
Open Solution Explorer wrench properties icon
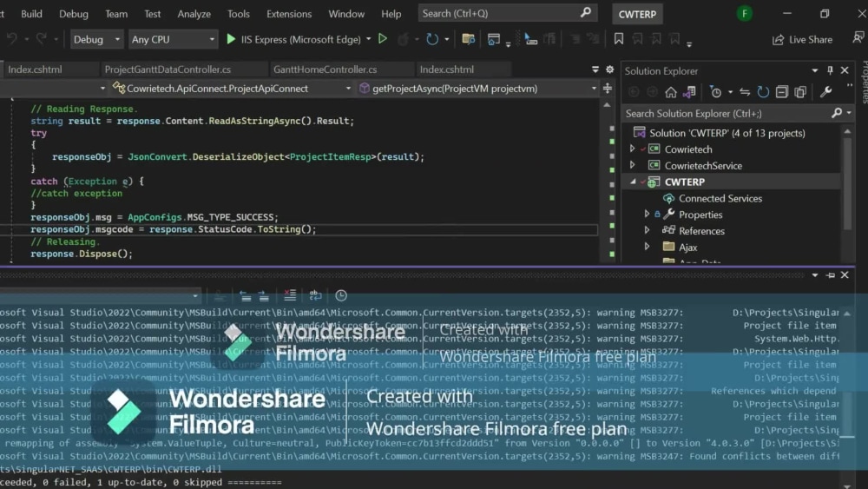click(x=825, y=92)
